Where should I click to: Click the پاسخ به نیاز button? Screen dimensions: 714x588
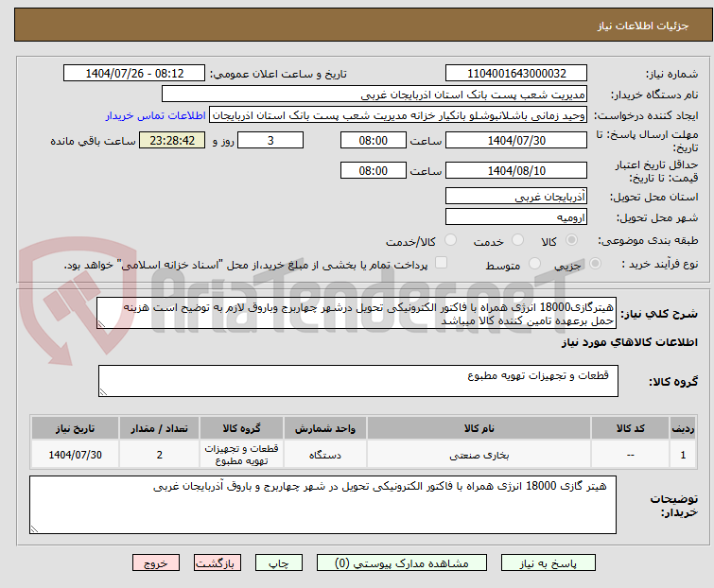[549, 563]
